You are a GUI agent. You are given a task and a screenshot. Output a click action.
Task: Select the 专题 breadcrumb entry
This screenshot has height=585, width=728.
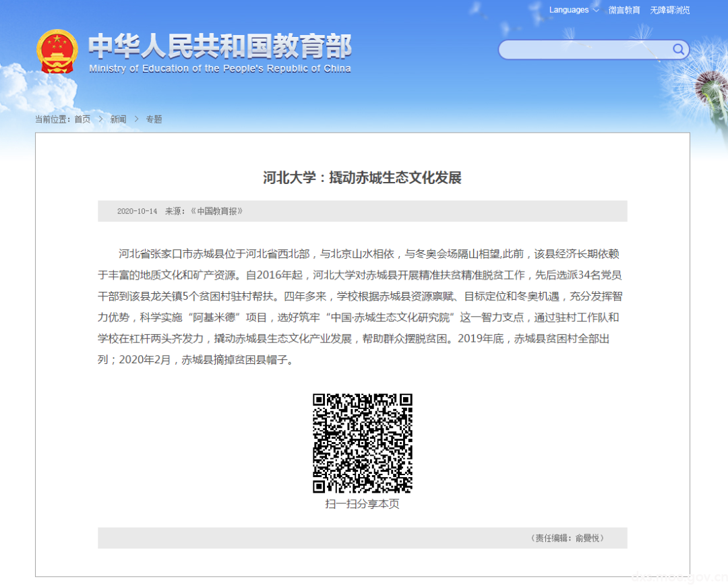tap(153, 119)
